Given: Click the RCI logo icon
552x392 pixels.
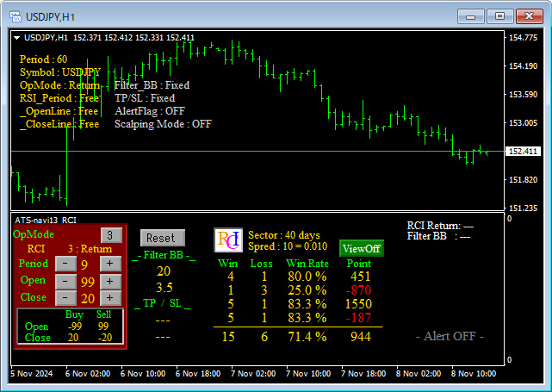Looking at the screenshot, I should (228, 240).
